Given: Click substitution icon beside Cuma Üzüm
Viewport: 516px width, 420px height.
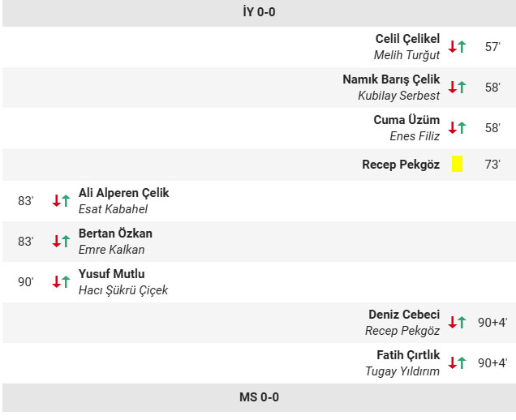Looking at the screenshot, I should (458, 128).
